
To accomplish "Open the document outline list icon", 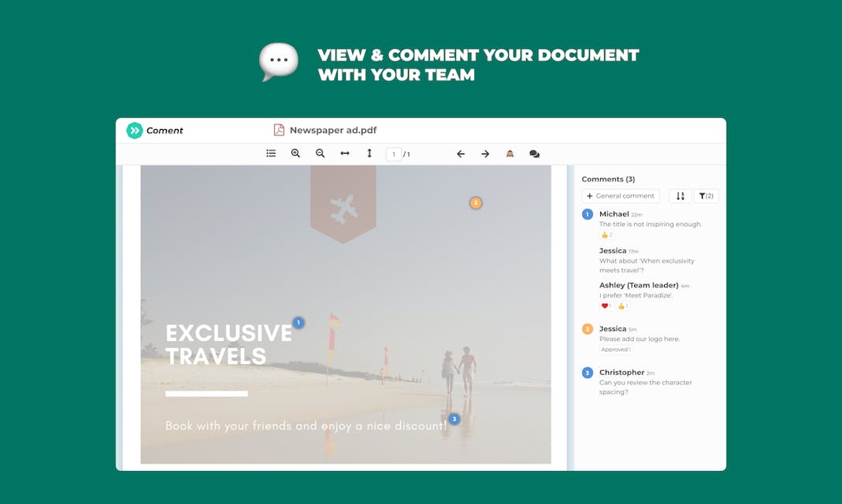I will [x=271, y=154].
